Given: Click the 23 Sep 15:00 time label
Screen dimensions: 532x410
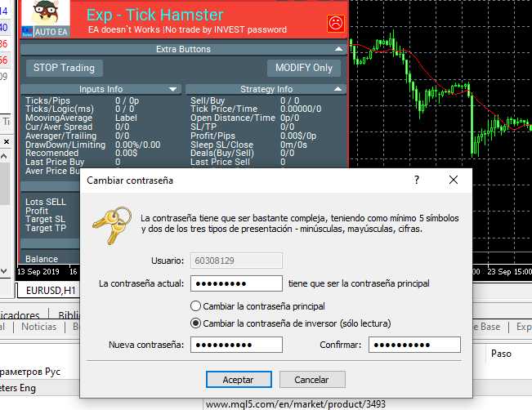Looking at the screenshot, I should click(509, 272).
